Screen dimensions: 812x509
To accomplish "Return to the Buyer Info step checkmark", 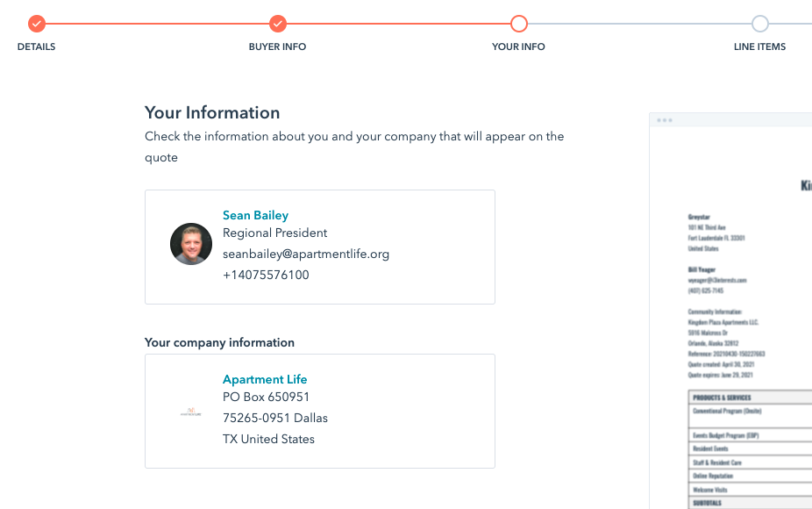I will (x=278, y=24).
